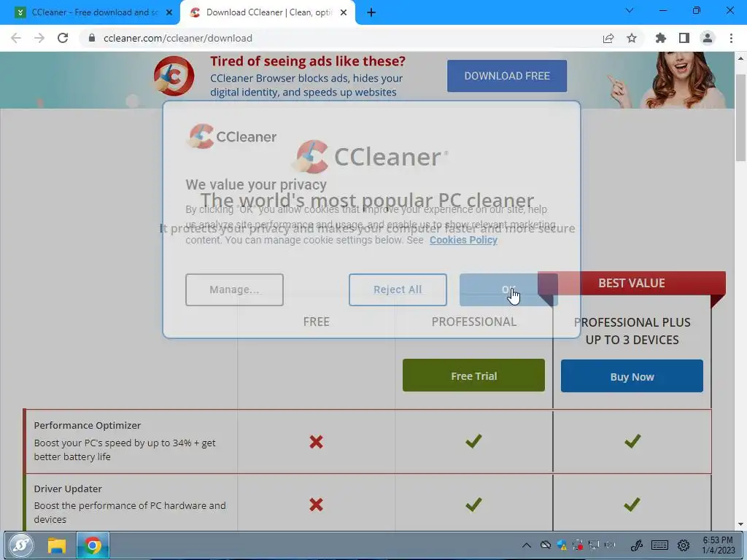Open the Start menu orb
Image resolution: width=747 pixels, height=560 pixels.
[x=20, y=545]
